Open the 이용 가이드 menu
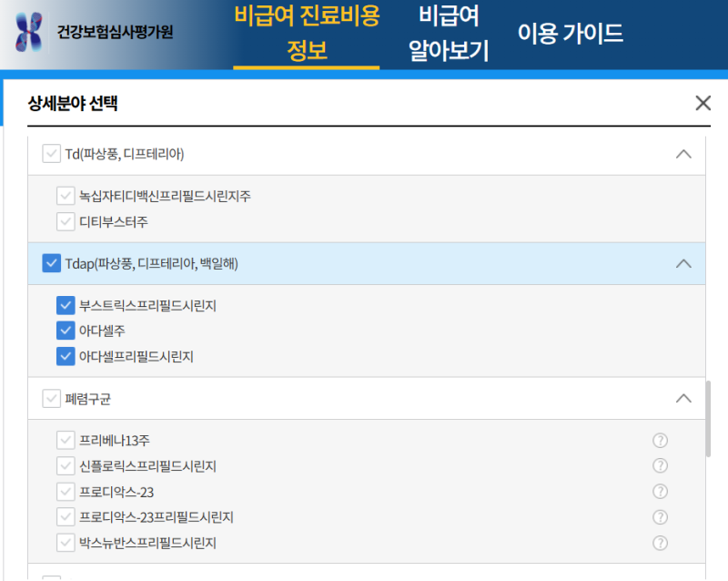The height and width of the screenshot is (581, 728). pos(571,34)
